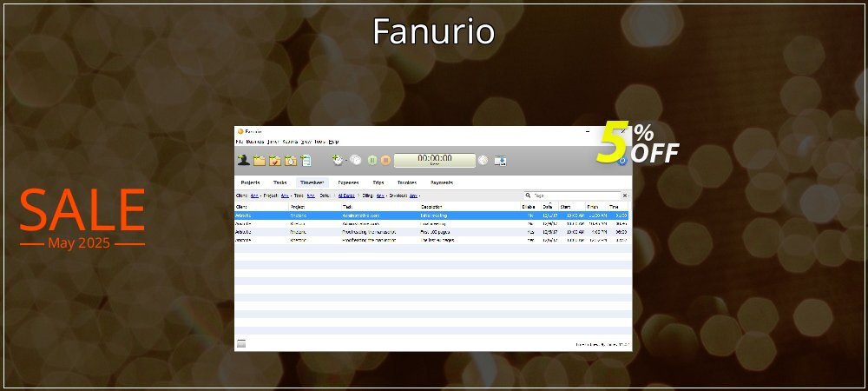The image size is (868, 391).
Task: Click the folder with clock icon
Action: (x=291, y=161)
